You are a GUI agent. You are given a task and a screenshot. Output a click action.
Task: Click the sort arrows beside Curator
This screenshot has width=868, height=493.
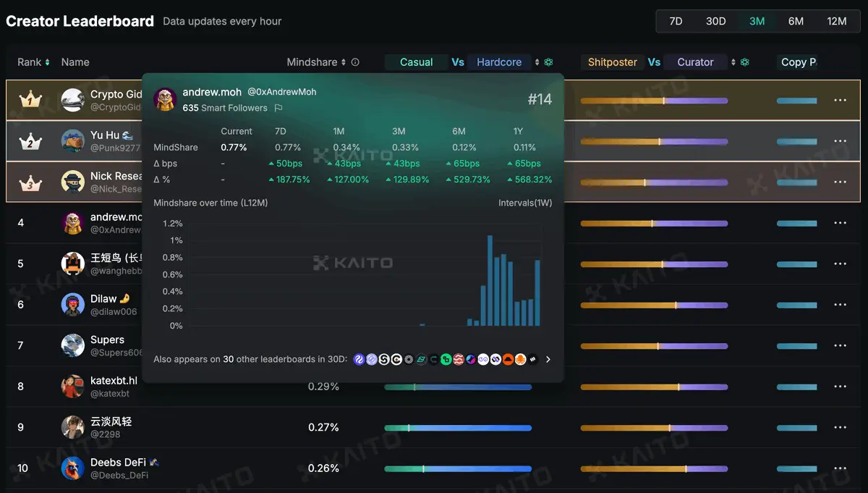733,62
